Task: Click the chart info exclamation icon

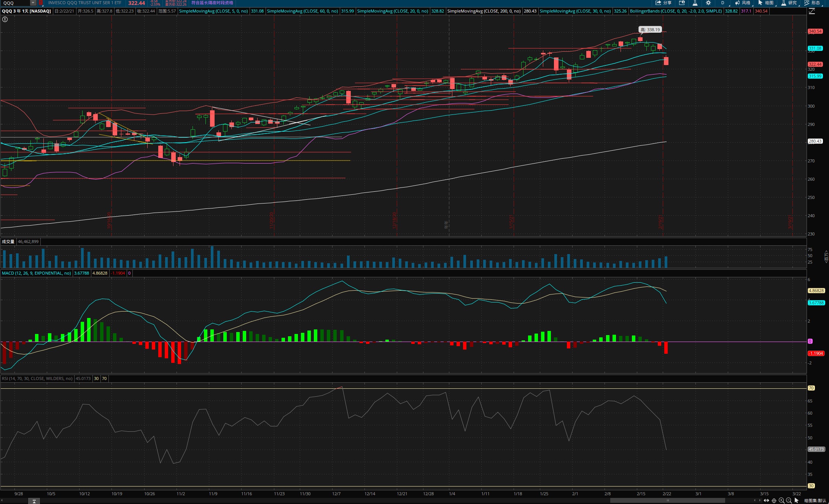Action: (x=5, y=19)
